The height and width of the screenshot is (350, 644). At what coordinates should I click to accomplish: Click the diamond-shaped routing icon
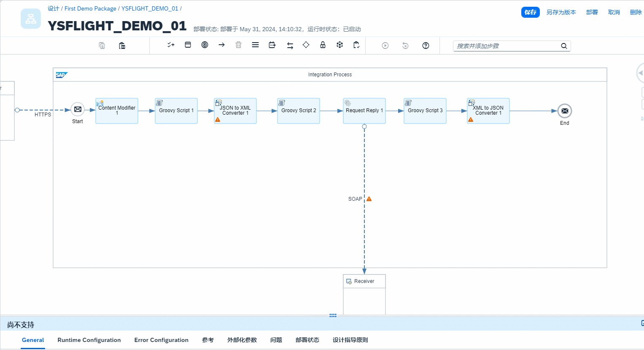tap(306, 45)
